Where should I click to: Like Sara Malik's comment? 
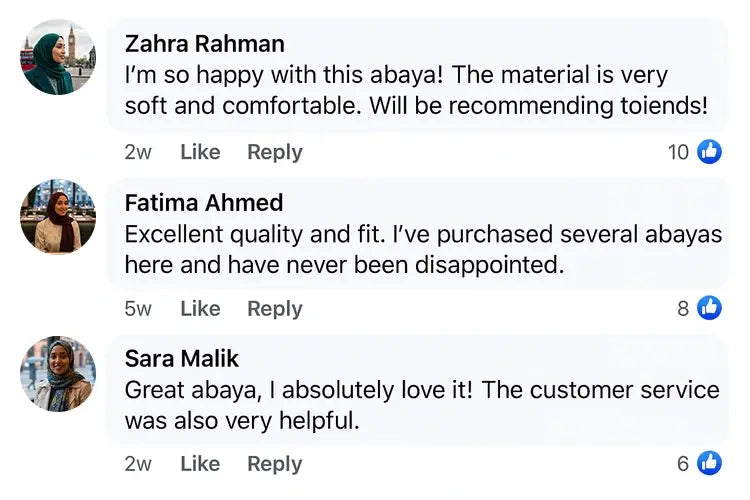(200, 463)
